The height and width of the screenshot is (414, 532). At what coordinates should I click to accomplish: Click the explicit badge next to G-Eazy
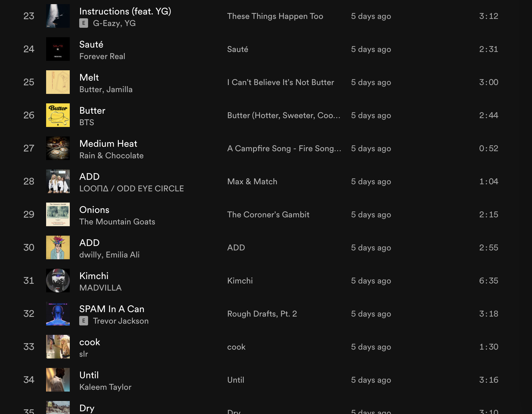pos(84,23)
